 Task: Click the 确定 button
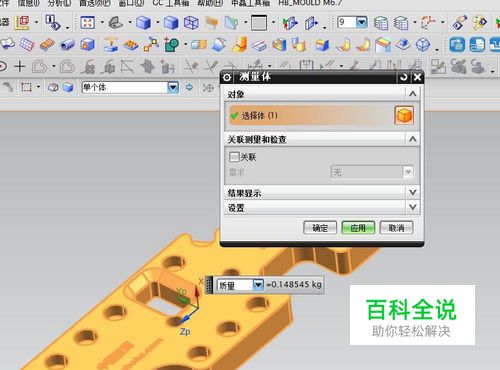click(x=320, y=228)
